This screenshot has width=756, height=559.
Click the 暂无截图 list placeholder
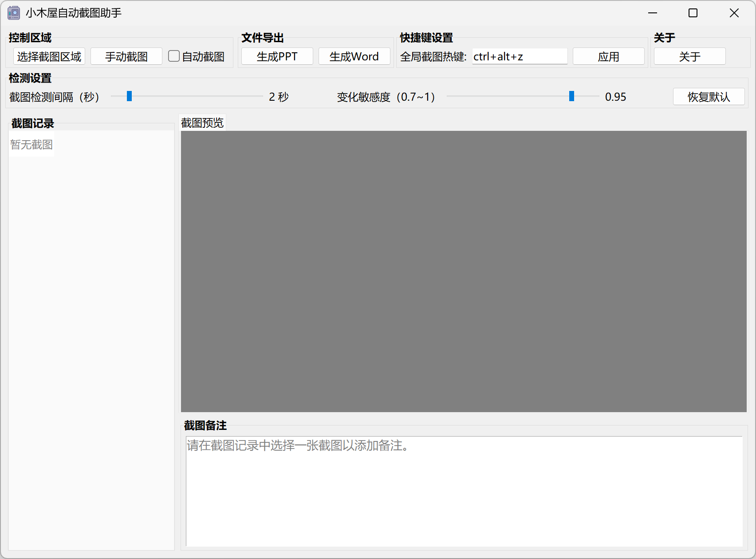point(31,145)
